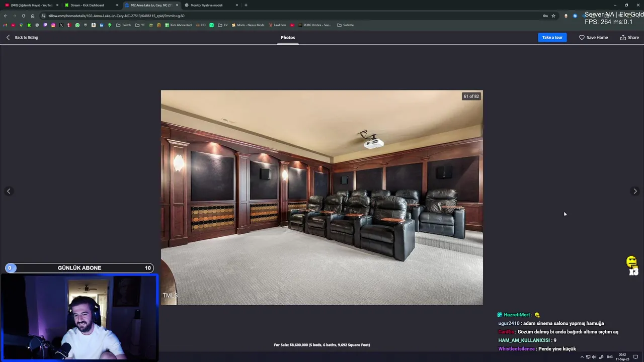Open the Kick Abone Kod bookmark
Screen dimensions: 644x362
coord(178,25)
